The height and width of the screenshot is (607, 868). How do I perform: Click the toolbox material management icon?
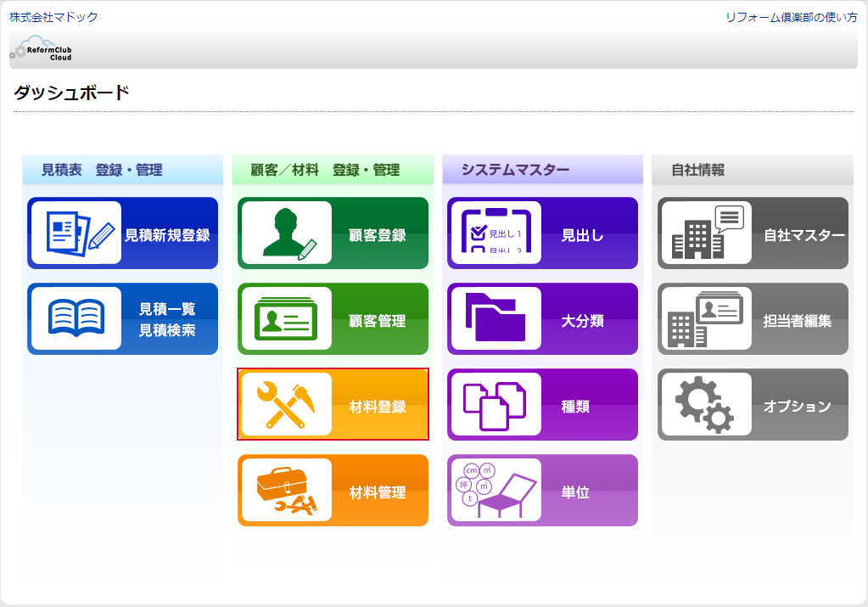click(286, 490)
